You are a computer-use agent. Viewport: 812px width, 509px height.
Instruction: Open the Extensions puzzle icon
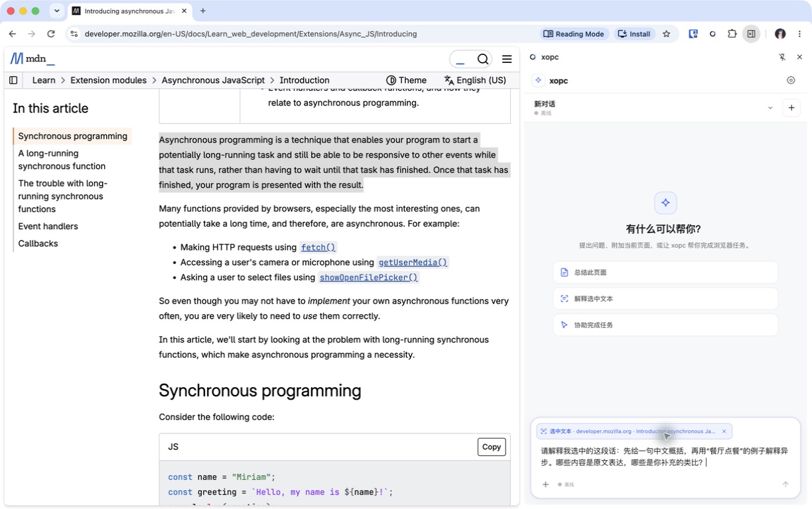732,34
